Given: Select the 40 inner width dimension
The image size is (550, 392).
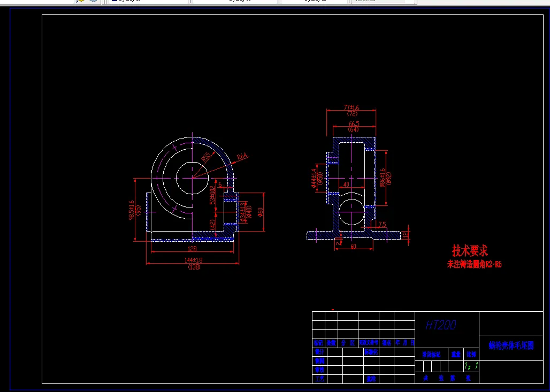Looking at the screenshot, I should click(347, 184).
